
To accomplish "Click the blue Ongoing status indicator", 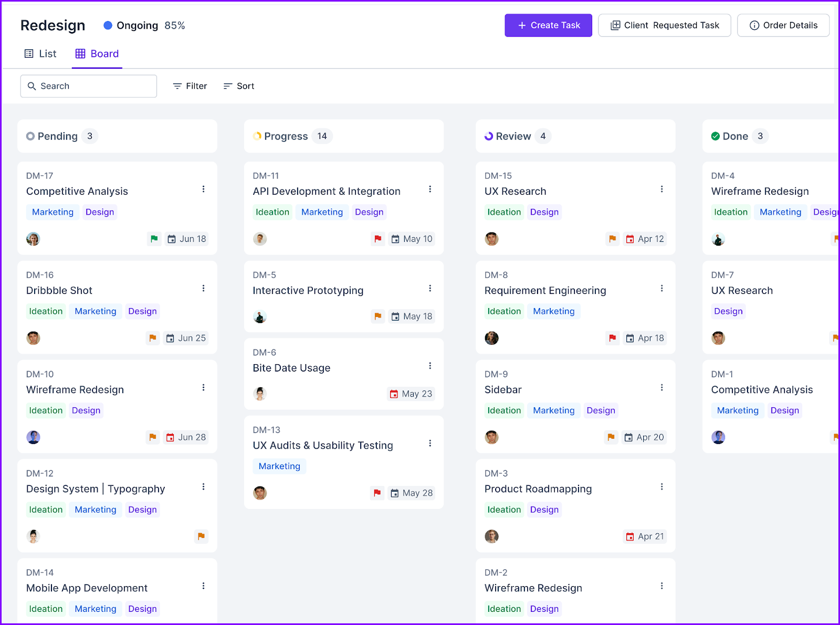I will click(108, 25).
